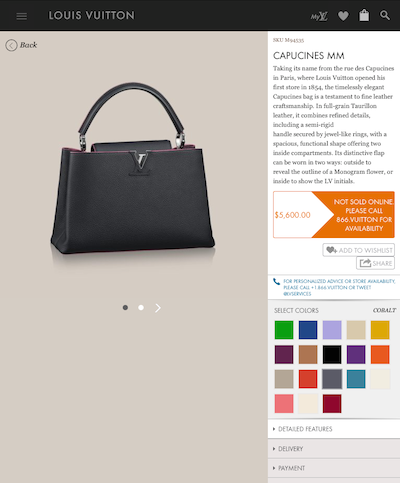Image resolution: width=400 pixels, height=483 pixels.
Task: Choose the green color swatch
Action: pos(284,330)
